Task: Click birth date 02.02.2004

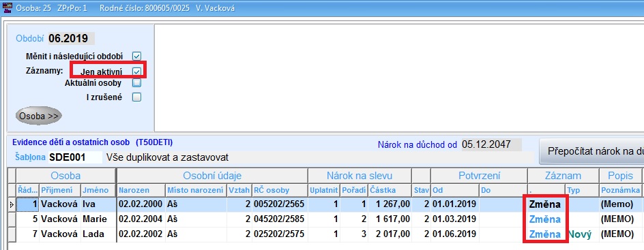Action: coord(141,219)
